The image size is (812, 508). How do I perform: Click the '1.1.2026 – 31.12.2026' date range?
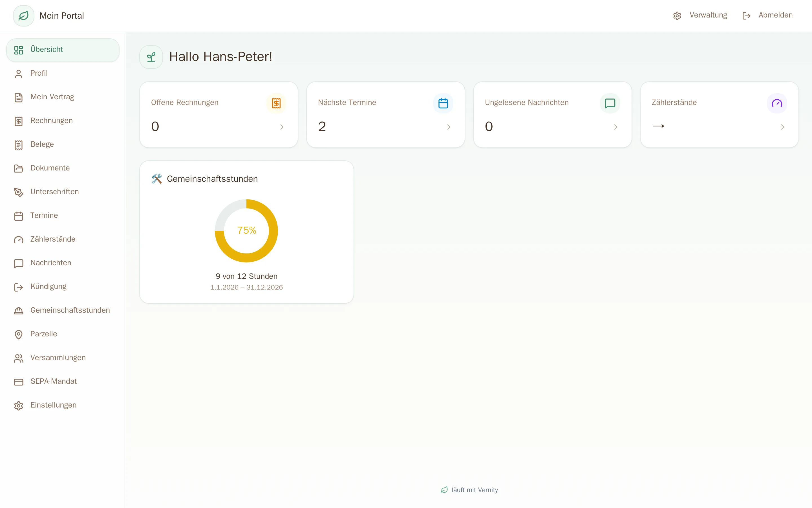pos(246,287)
